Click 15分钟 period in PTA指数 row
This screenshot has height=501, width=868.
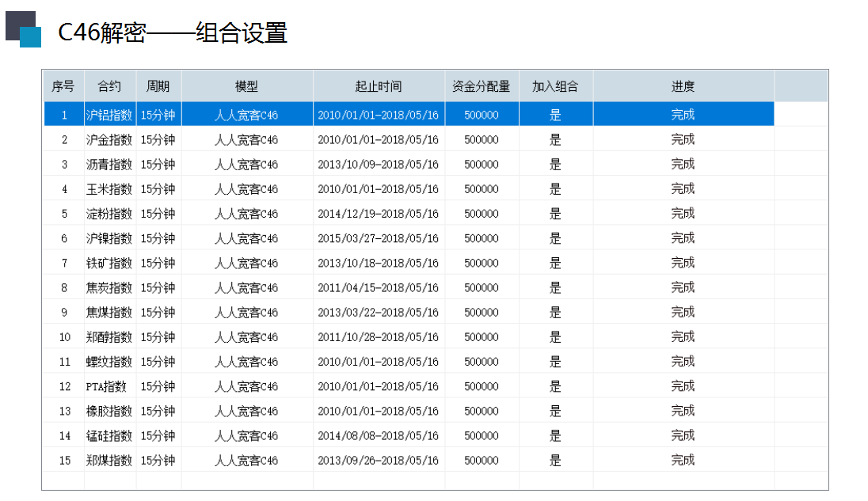158,386
